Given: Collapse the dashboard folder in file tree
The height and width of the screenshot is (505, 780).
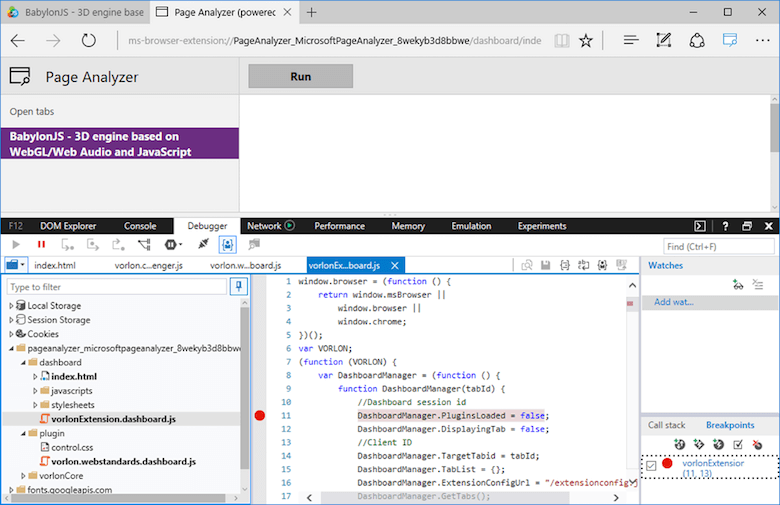Looking at the screenshot, I should click(23, 361).
